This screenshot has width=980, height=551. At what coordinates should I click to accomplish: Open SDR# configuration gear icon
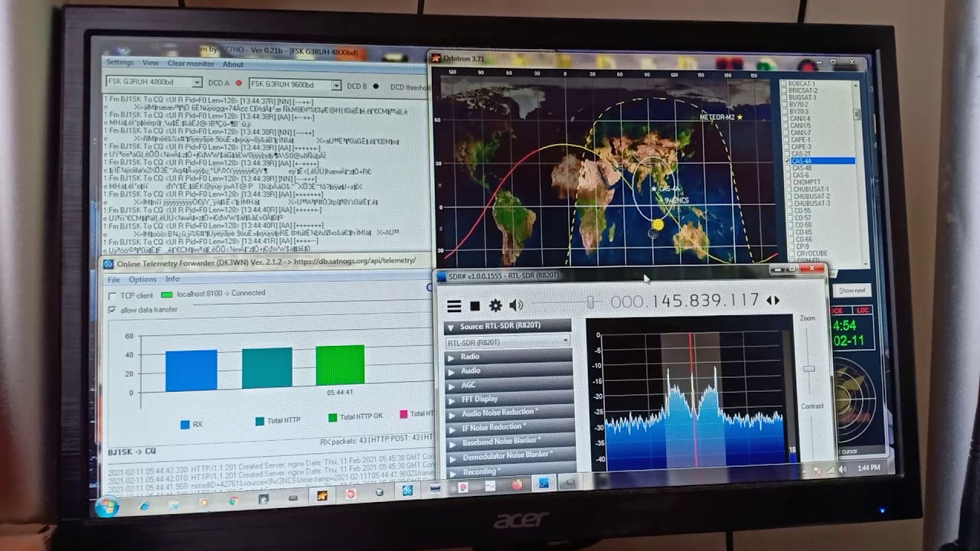point(495,306)
